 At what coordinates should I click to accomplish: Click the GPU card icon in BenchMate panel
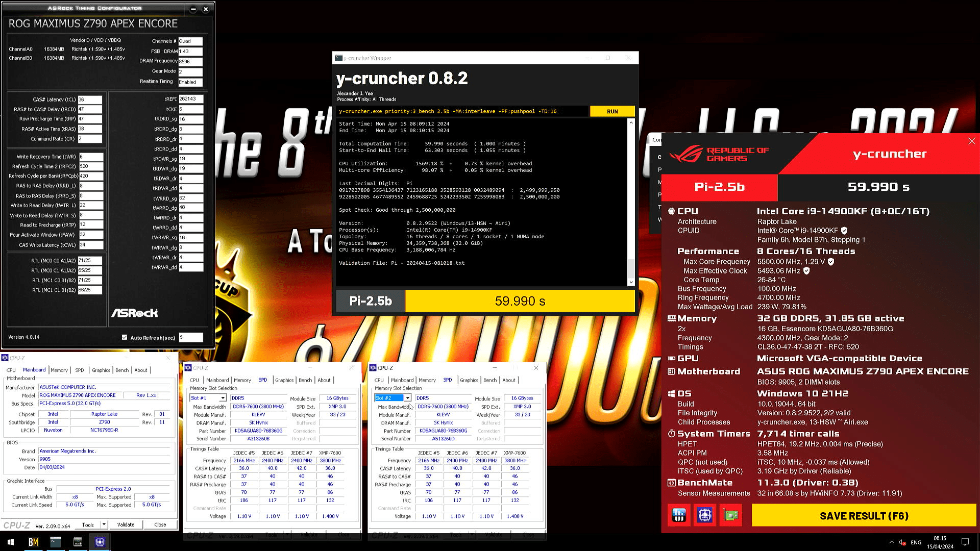coord(731,515)
